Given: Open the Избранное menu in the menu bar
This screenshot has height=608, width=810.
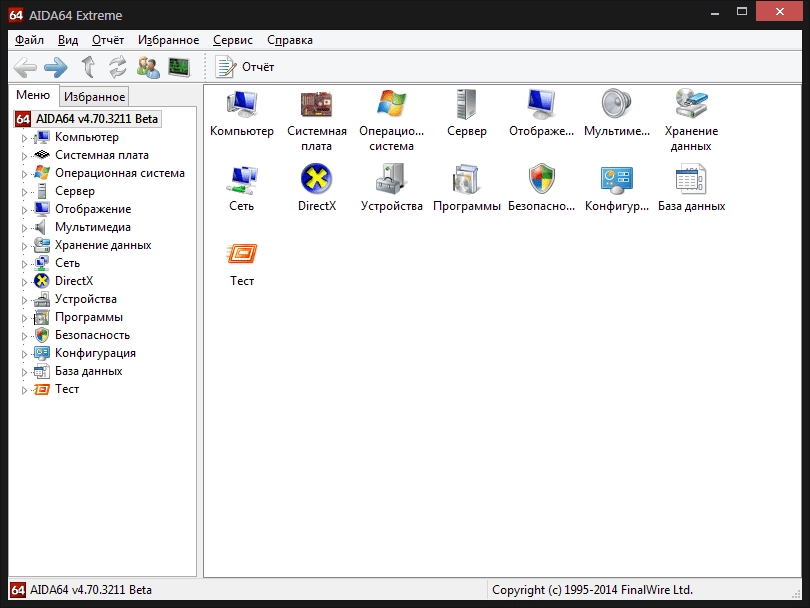Looking at the screenshot, I should coord(168,40).
